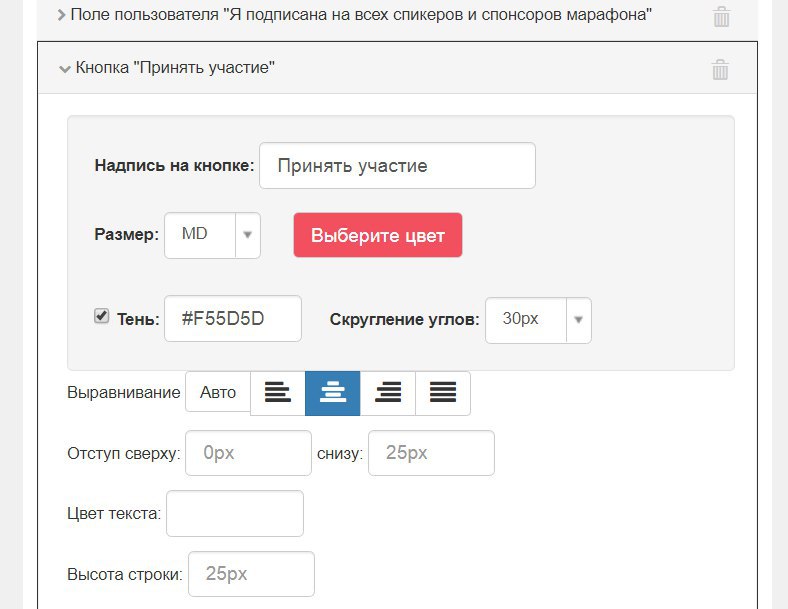Image resolution: width=788 pixels, height=609 pixels.
Task: Select center alignment icon
Action: coord(333,393)
